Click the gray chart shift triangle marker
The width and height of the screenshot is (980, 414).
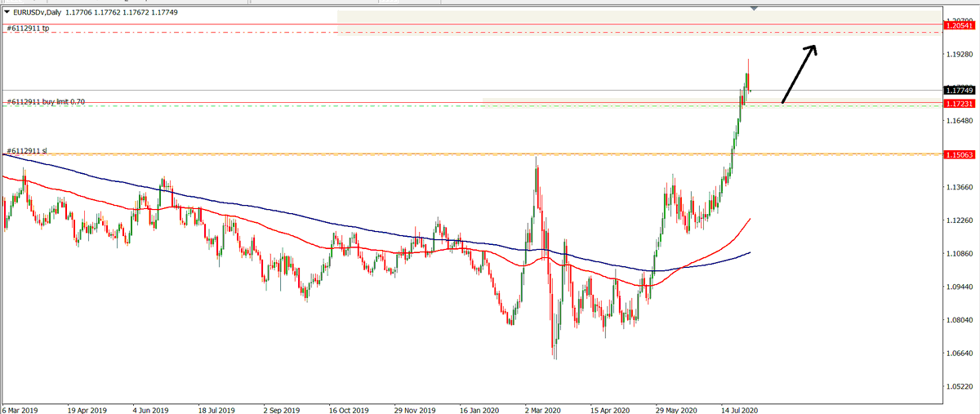(x=754, y=8)
